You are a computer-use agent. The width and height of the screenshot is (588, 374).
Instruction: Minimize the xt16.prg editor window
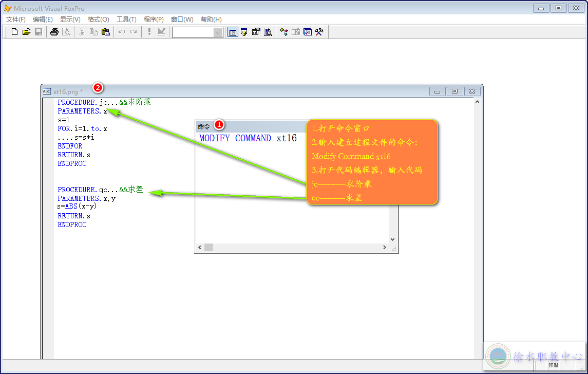pos(437,91)
